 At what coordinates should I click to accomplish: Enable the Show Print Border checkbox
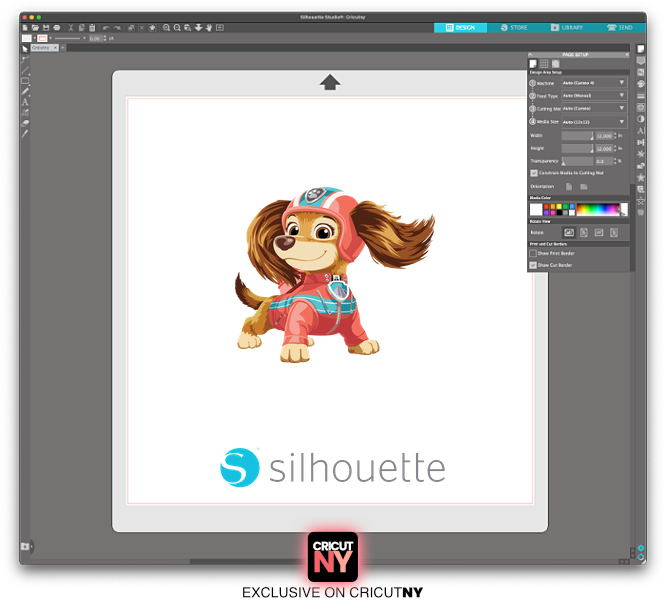[533, 253]
